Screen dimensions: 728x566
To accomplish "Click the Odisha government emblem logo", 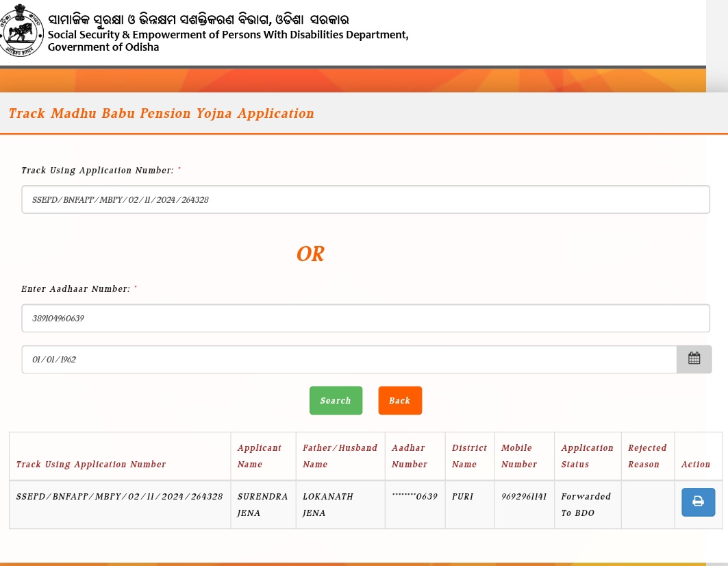I will coord(21,30).
